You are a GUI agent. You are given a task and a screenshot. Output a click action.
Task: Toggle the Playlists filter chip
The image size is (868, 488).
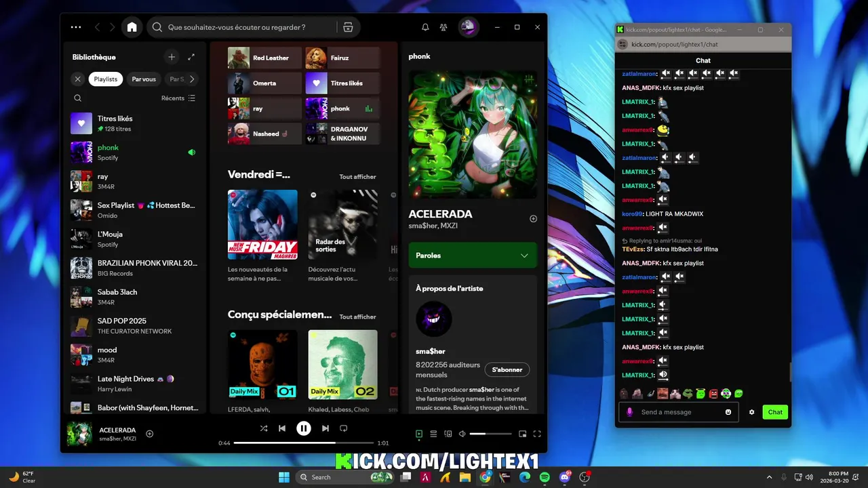pos(106,79)
